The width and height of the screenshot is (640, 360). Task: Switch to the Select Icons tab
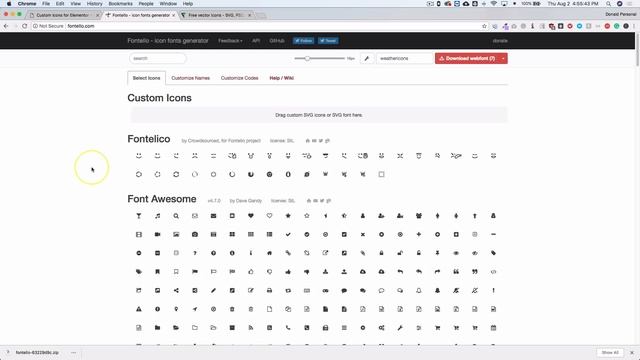[x=147, y=78]
